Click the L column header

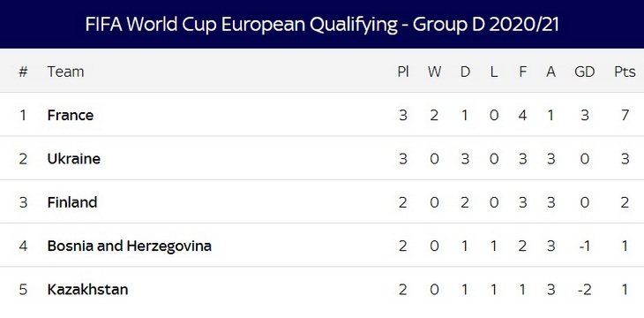[x=494, y=72]
